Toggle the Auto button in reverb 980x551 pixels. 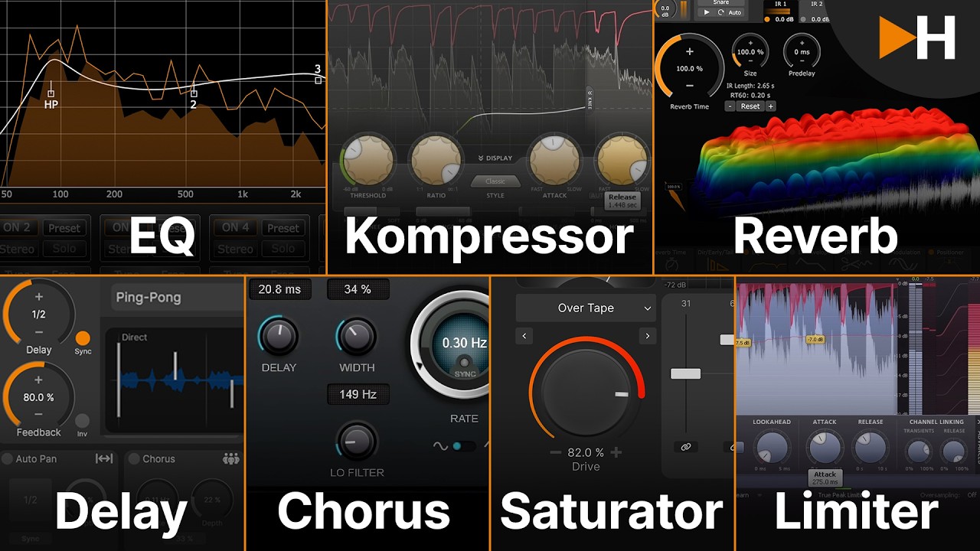(734, 13)
